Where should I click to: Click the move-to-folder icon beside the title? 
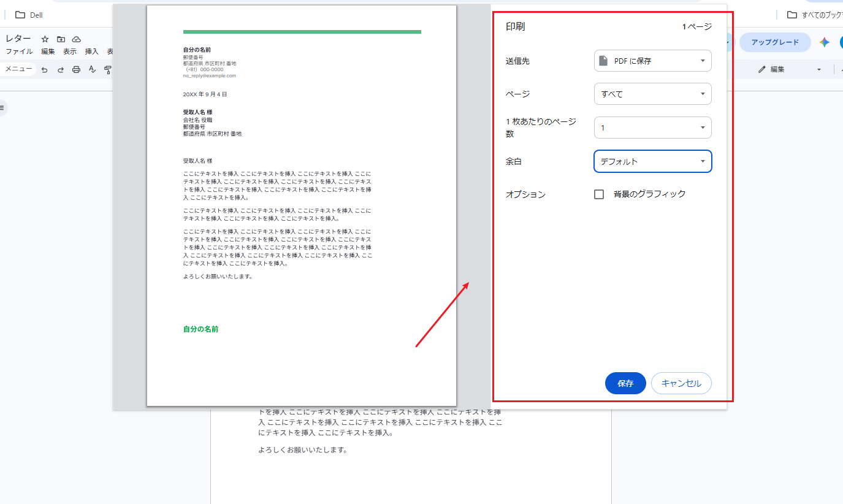(61, 39)
